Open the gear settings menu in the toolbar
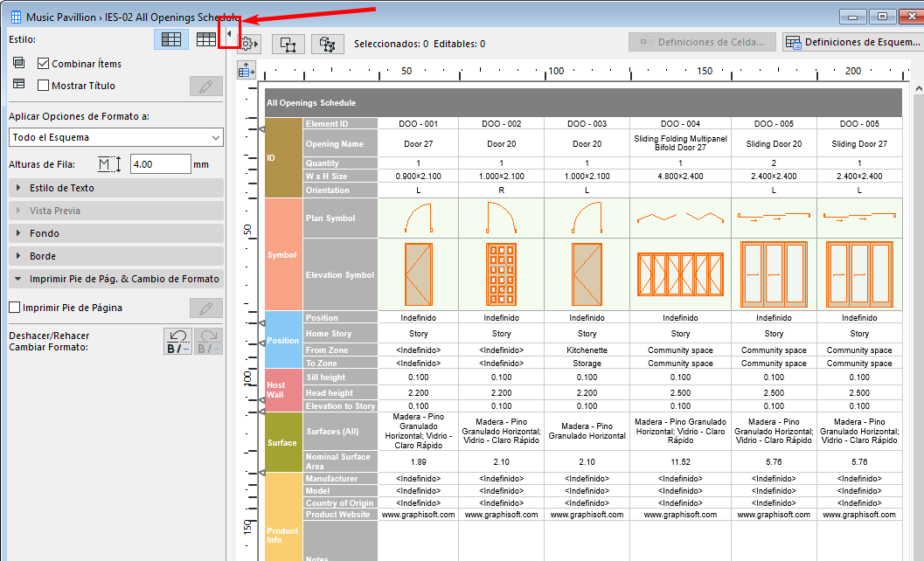Image resolution: width=924 pixels, height=561 pixels. tap(248, 44)
